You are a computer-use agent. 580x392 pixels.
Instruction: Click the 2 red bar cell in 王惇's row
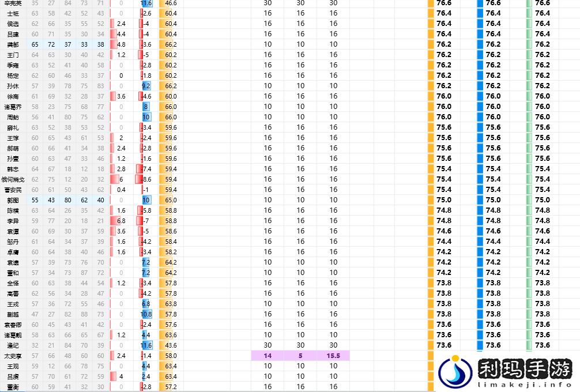pos(121,138)
